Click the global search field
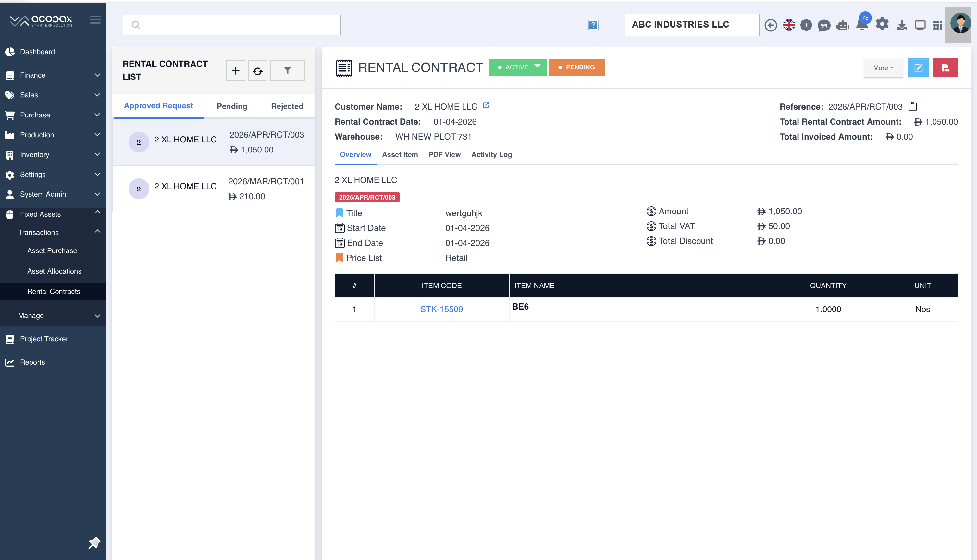 (x=231, y=25)
